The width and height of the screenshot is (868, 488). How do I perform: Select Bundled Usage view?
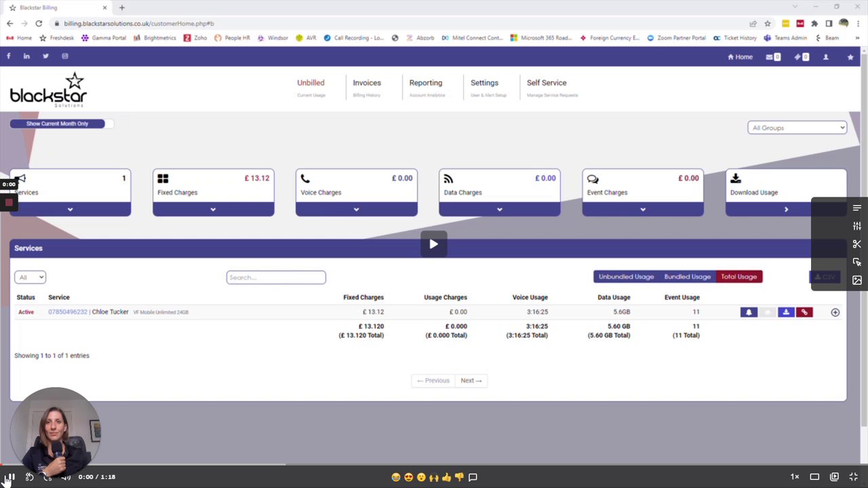[x=687, y=277]
